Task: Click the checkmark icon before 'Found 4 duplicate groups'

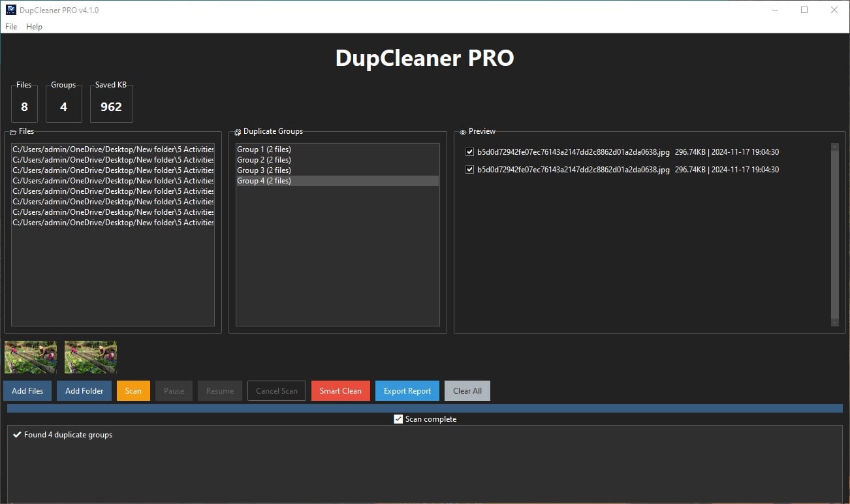Action: tap(17, 435)
